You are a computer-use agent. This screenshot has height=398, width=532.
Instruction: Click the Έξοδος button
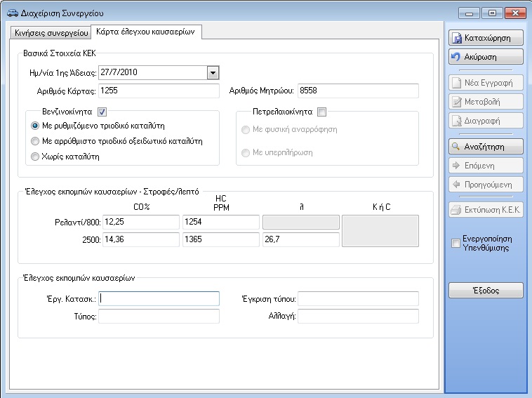pyautogui.click(x=486, y=291)
